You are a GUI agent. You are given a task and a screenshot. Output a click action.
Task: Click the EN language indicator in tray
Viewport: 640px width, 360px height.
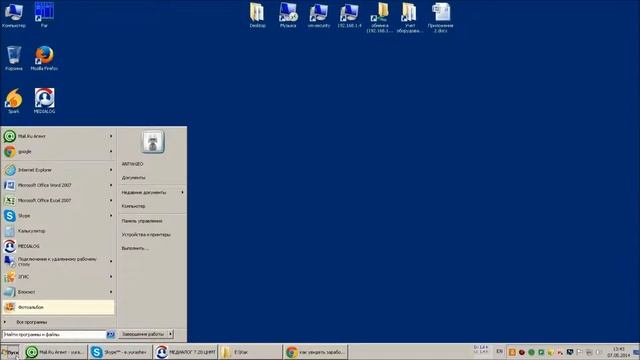(x=499, y=351)
